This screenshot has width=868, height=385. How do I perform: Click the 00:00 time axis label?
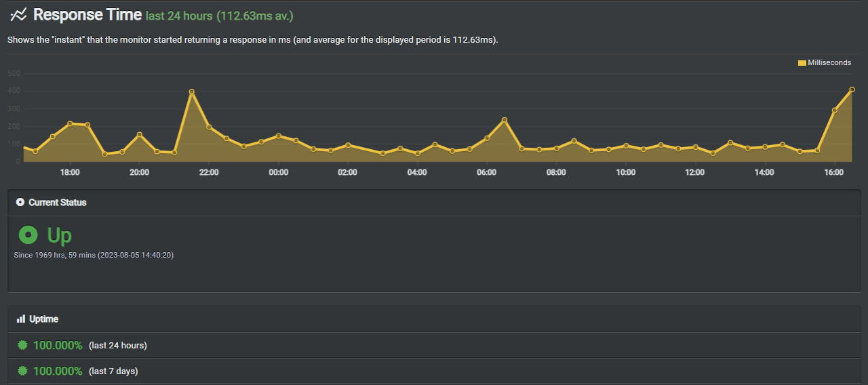pos(278,173)
